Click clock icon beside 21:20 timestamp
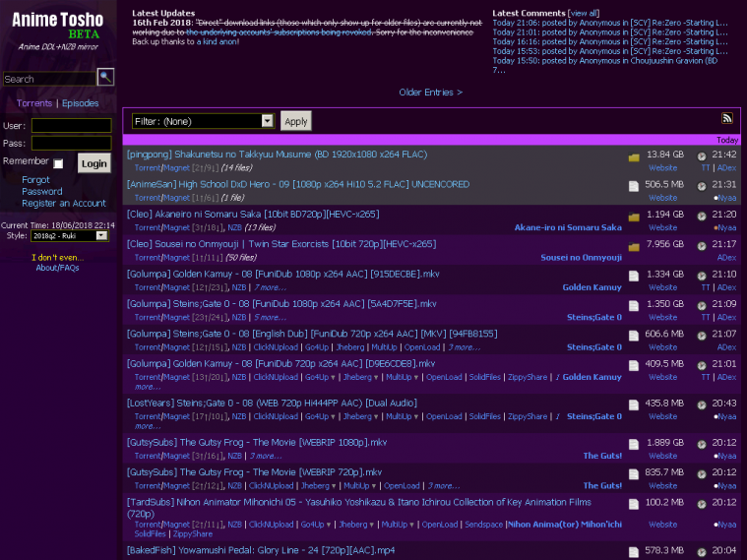747x560 pixels. point(702,217)
